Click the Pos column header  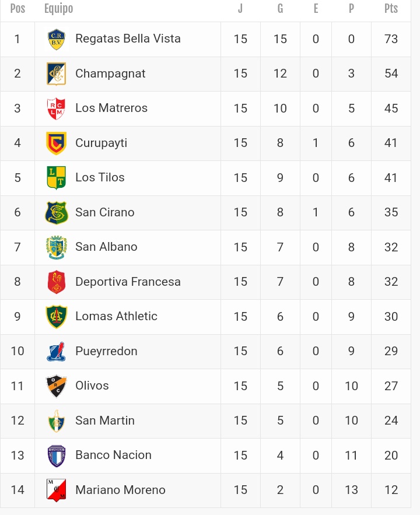[17, 9]
